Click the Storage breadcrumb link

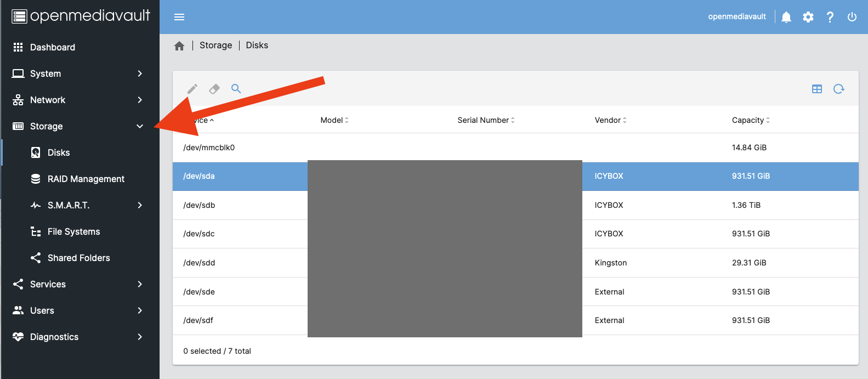coord(215,46)
